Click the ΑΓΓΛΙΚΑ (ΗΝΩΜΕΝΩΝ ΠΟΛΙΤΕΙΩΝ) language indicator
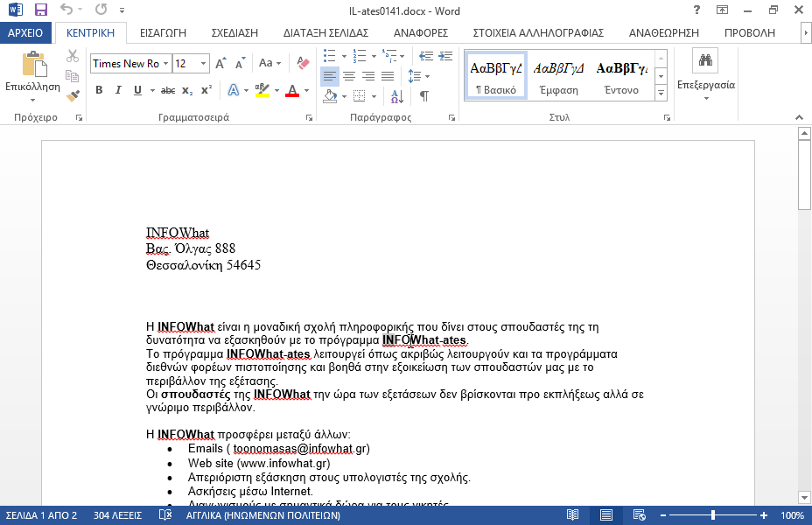Image resolution: width=812 pixels, height=525 pixels. click(263, 515)
